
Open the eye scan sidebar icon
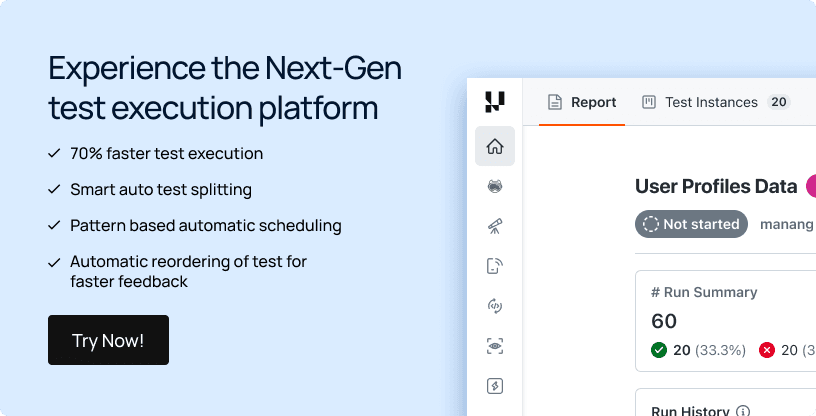tap(495, 346)
